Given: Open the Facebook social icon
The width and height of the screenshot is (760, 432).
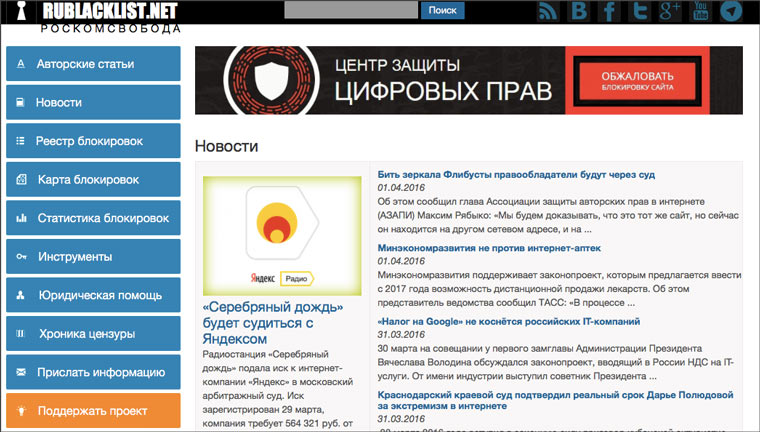Looking at the screenshot, I should coord(609,11).
